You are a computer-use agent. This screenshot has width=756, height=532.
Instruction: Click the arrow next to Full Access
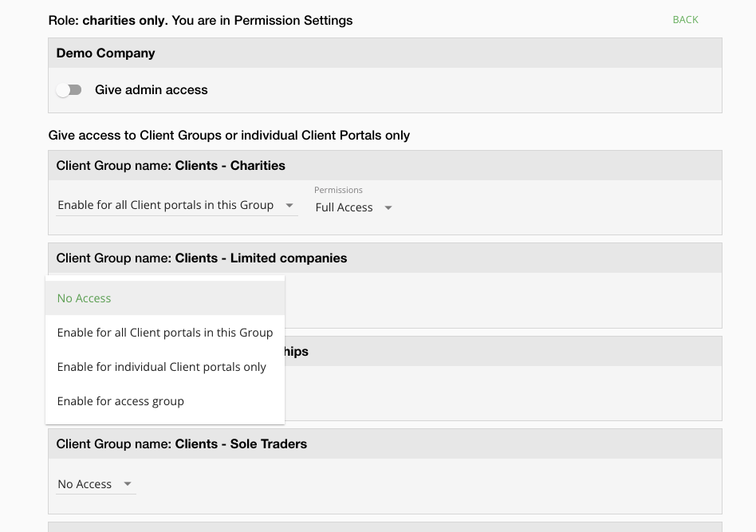(388, 208)
